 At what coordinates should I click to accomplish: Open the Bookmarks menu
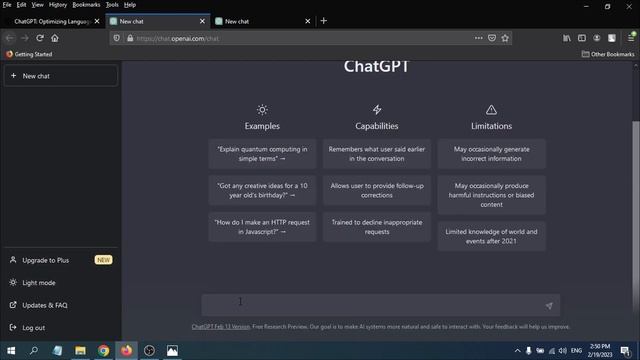click(x=86, y=5)
